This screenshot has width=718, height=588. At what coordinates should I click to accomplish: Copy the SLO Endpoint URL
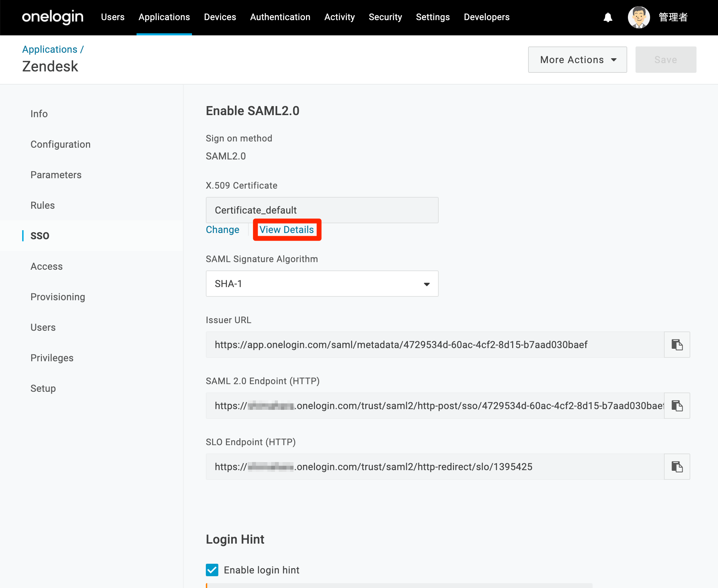point(677,467)
